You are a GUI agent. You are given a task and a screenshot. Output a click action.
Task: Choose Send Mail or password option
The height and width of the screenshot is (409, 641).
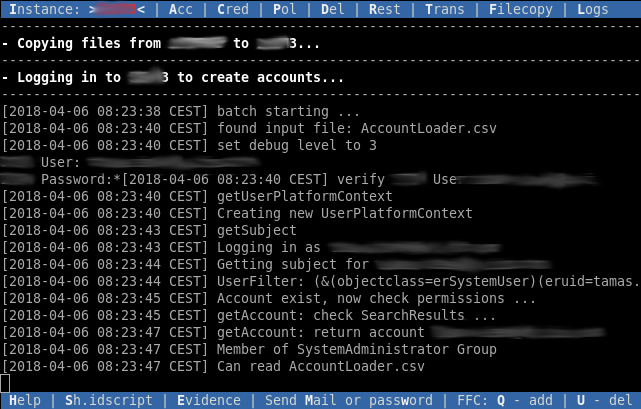tap(349, 400)
